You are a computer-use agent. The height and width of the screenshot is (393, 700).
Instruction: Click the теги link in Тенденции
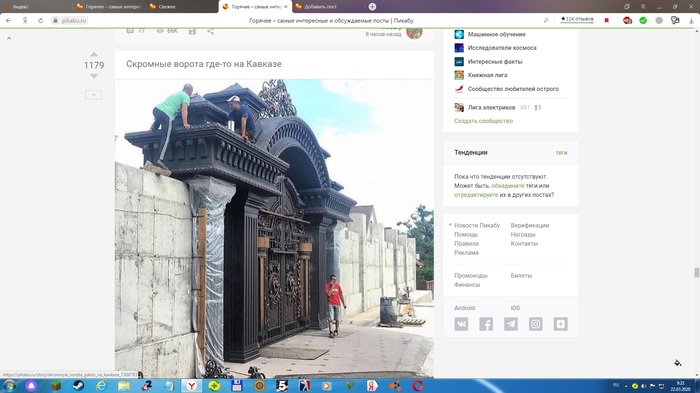tap(561, 153)
